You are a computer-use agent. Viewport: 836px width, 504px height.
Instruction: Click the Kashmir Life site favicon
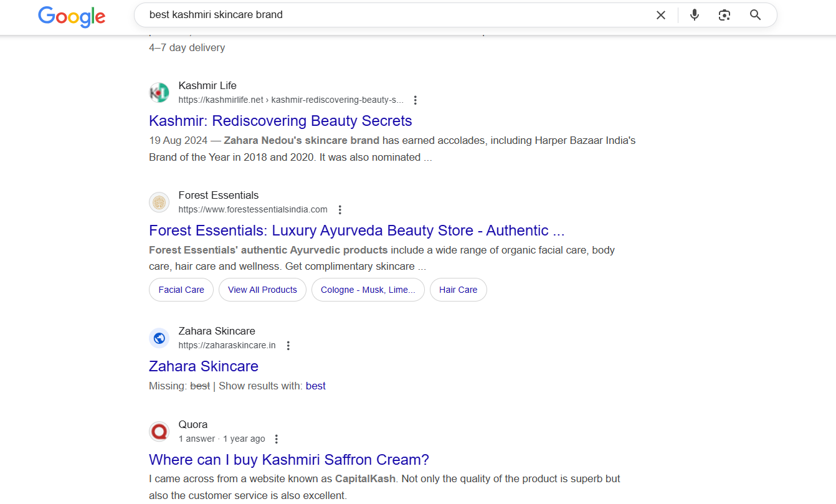click(x=159, y=93)
